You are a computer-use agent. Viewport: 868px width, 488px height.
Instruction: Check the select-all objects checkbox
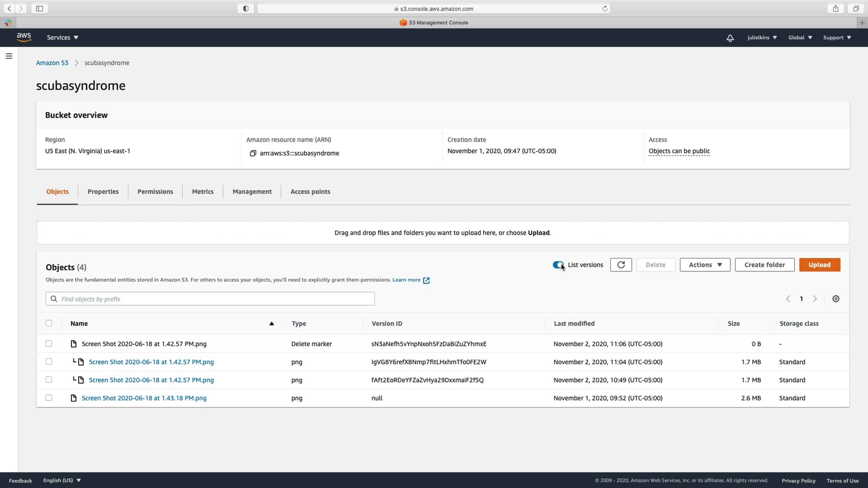pos(49,323)
